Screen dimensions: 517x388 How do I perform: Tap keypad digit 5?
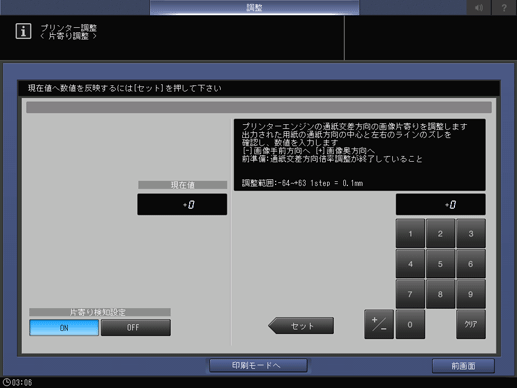coord(440,264)
